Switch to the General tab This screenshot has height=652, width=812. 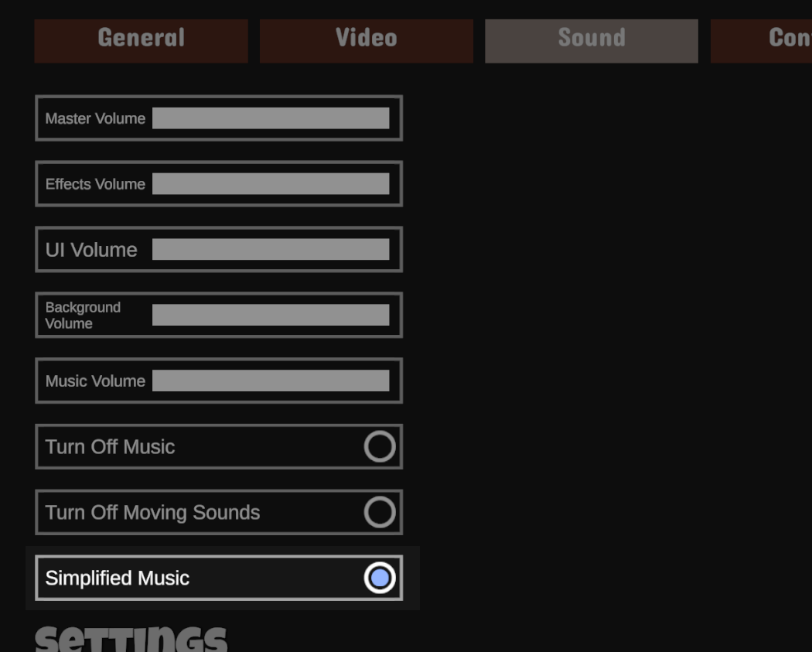142,41
